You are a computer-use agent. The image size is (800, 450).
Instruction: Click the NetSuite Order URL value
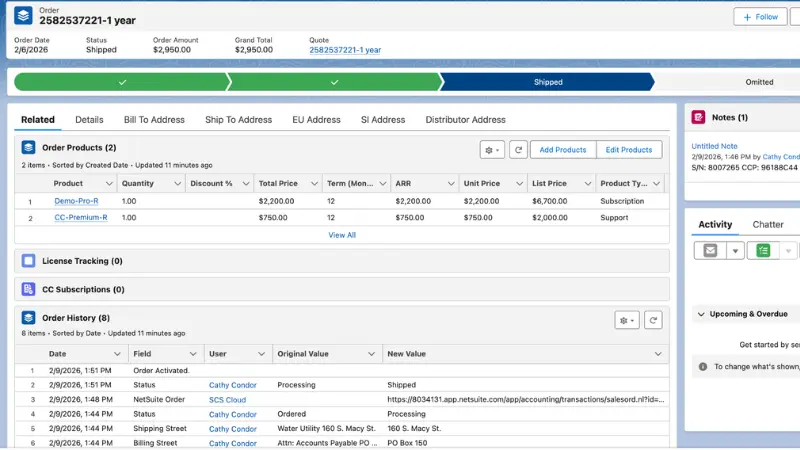pos(526,399)
